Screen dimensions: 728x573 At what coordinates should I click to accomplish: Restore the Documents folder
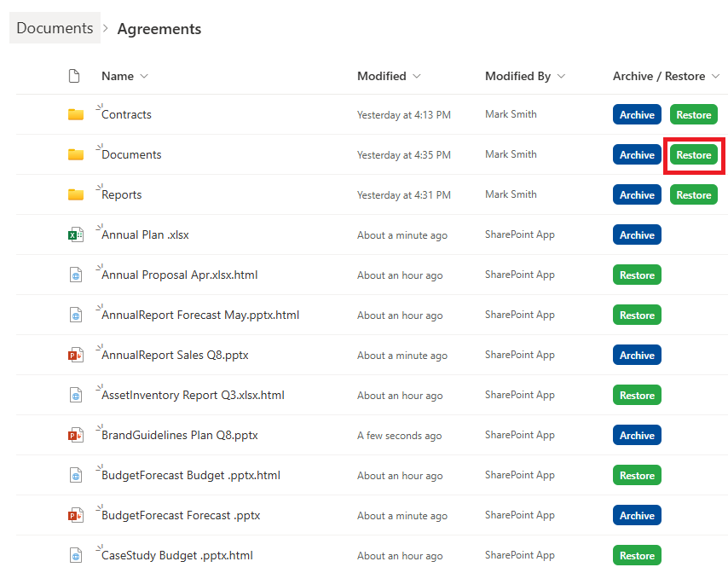coord(693,154)
